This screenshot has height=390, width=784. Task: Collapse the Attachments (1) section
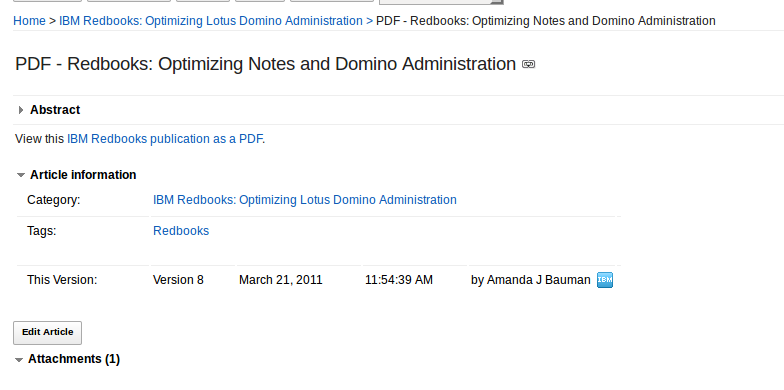pyautogui.click(x=19, y=360)
